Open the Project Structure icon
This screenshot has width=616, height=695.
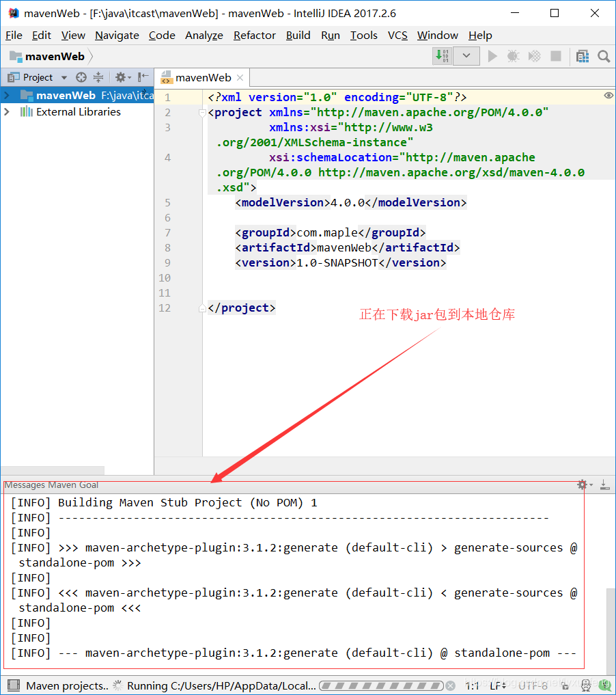point(583,56)
